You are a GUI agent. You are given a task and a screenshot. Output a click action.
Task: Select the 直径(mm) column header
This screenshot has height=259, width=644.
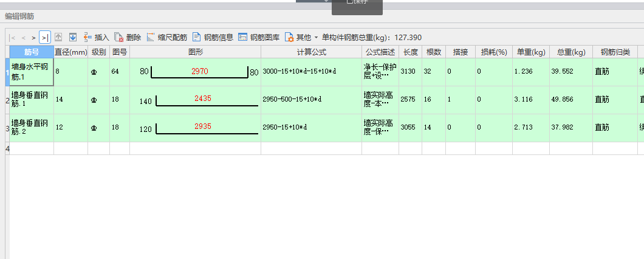(x=70, y=52)
